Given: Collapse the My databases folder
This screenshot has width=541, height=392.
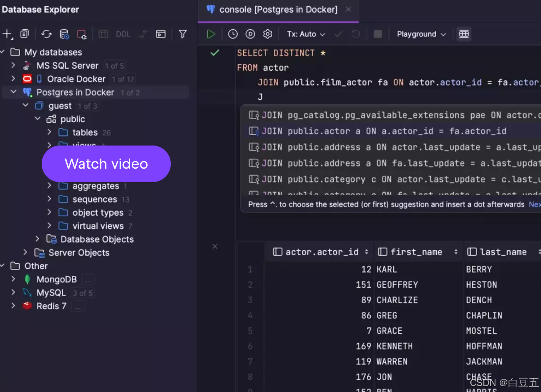Looking at the screenshot, I should click(x=2, y=52).
